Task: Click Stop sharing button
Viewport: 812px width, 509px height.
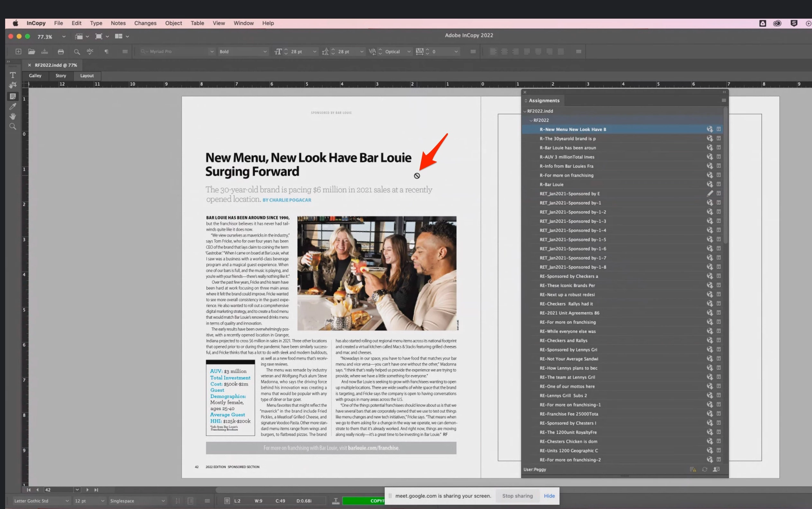Action: [x=517, y=496]
